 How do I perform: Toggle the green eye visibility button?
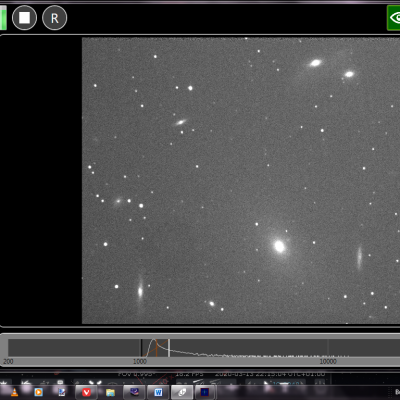pyautogui.click(x=394, y=18)
